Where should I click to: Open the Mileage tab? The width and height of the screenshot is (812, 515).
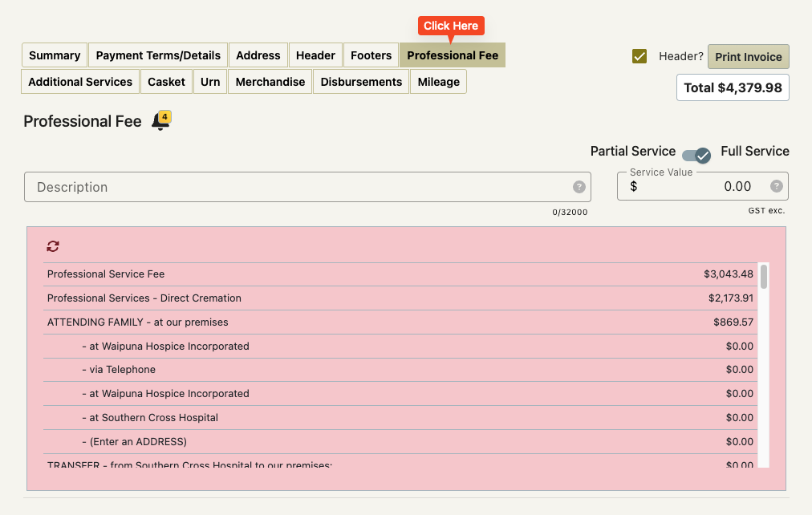(x=439, y=82)
